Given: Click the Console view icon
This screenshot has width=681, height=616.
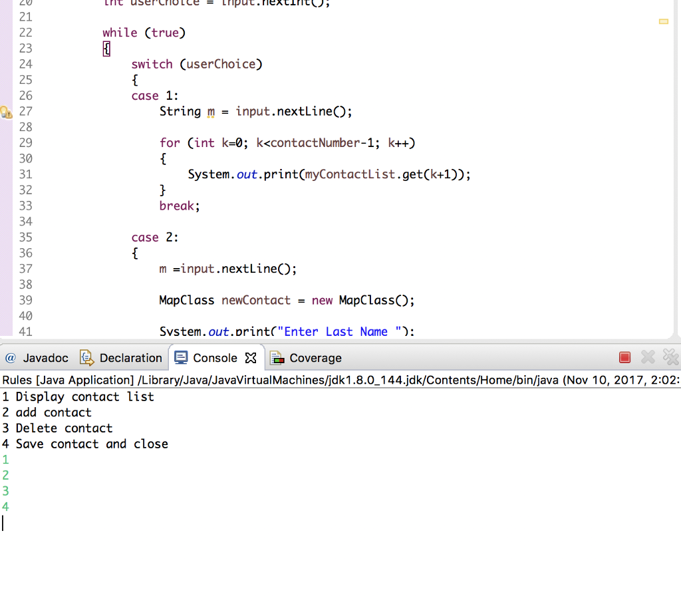Looking at the screenshot, I should [180, 357].
